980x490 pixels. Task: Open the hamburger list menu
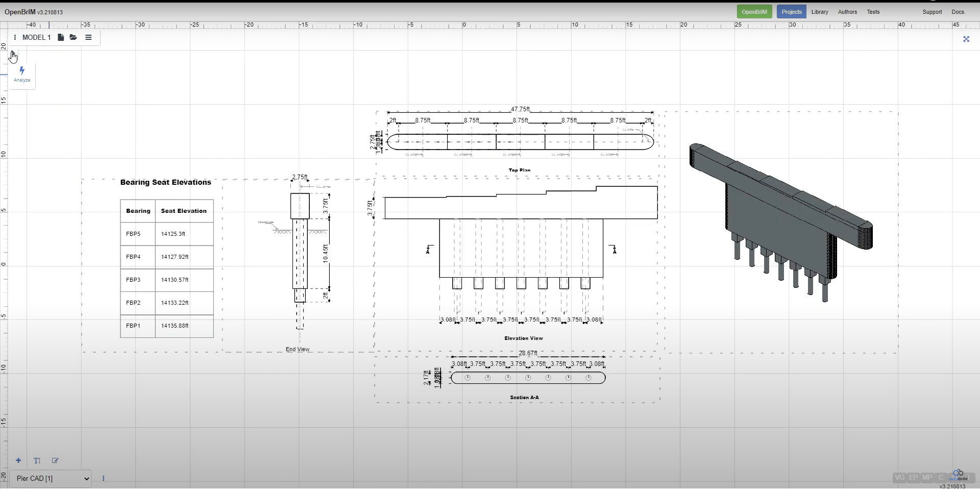pos(88,37)
